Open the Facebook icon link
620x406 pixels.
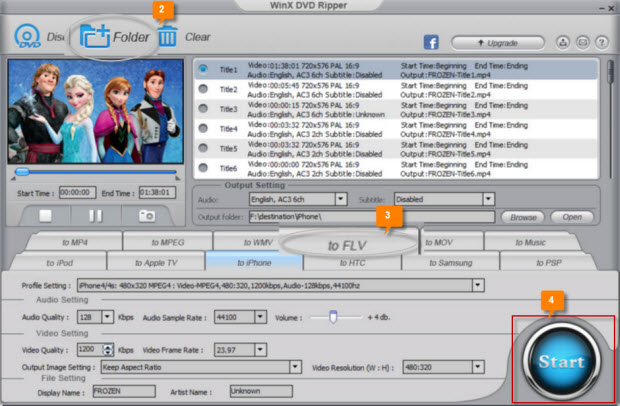[x=431, y=42]
